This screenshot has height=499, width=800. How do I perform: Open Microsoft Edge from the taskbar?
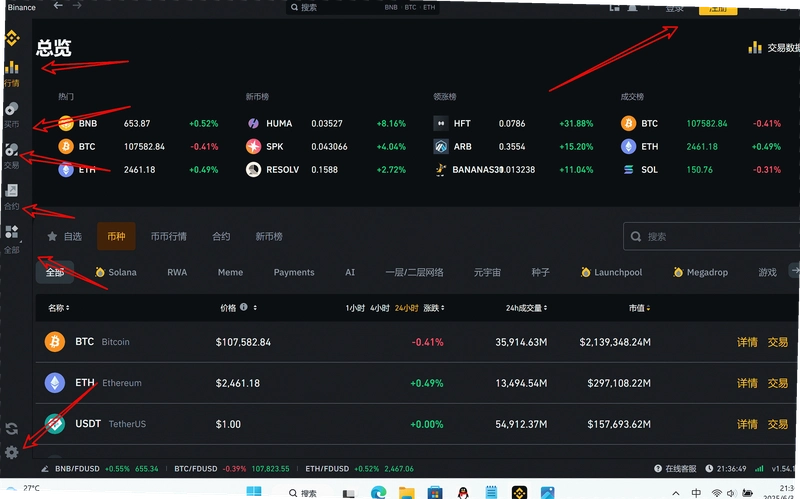point(378,492)
